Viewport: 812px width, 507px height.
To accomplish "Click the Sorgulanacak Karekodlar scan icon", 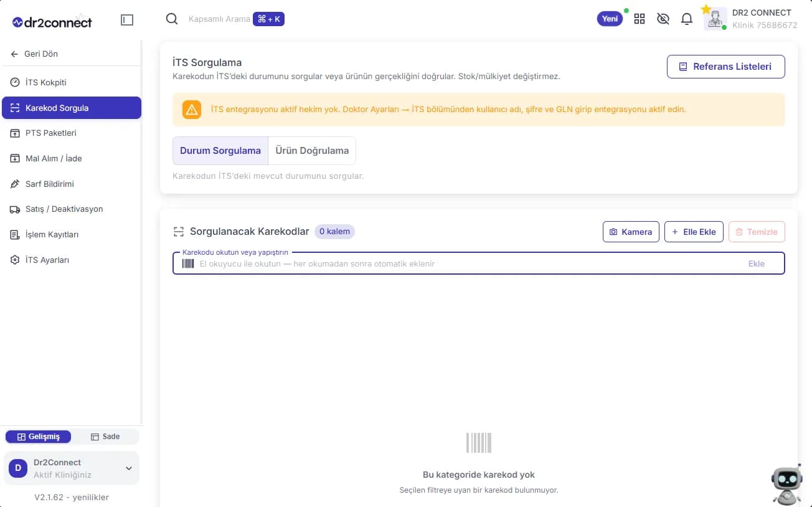I will (179, 232).
